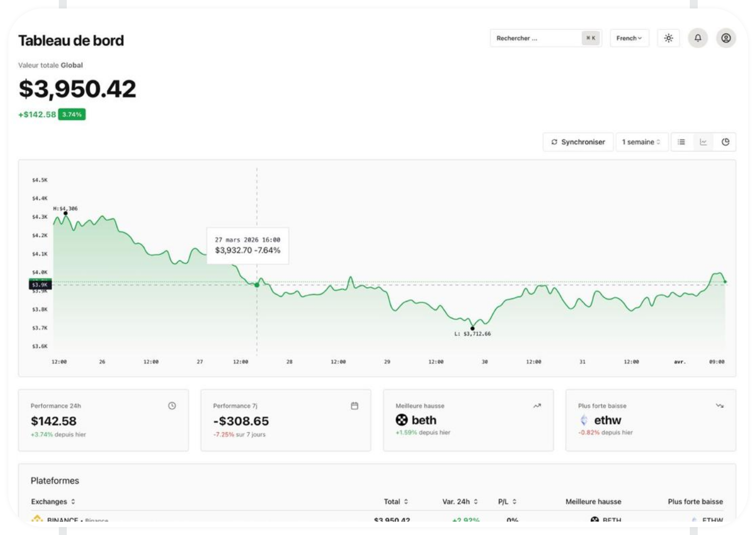Click the -0.82% depuis hier text
Viewport: 756px width, 535px height.
point(606,432)
